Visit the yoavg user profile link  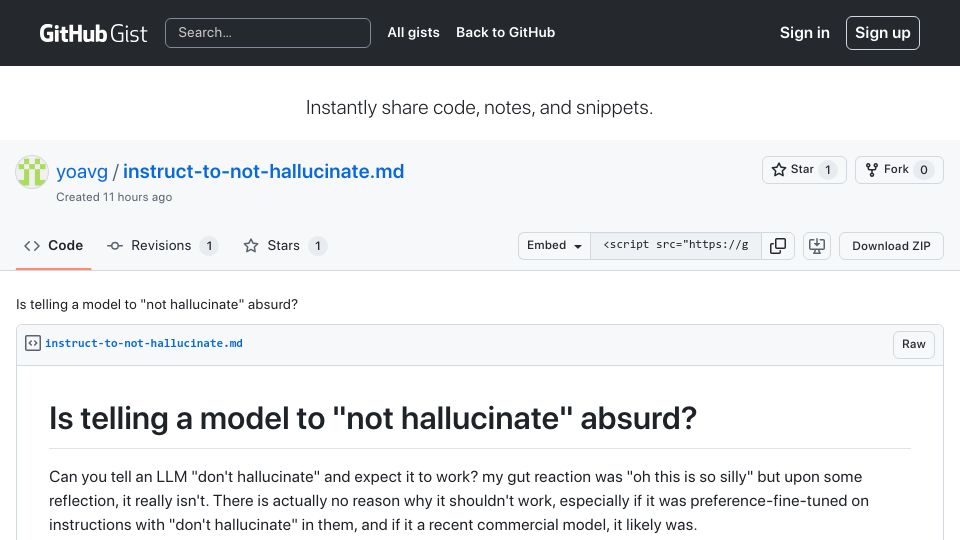pyautogui.click(x=82, y=171)
